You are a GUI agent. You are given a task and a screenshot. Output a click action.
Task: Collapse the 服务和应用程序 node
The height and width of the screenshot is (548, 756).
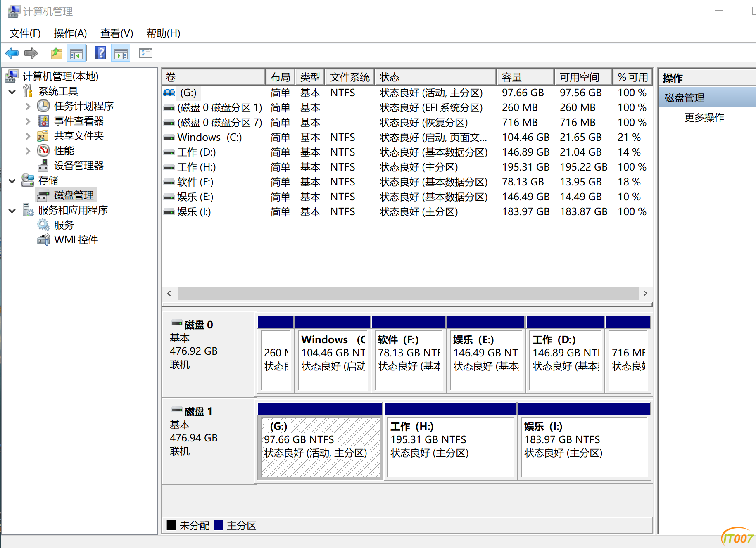click(12, 210)
